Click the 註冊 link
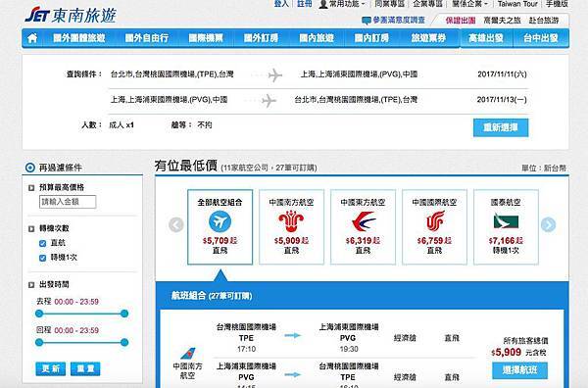 305,4
